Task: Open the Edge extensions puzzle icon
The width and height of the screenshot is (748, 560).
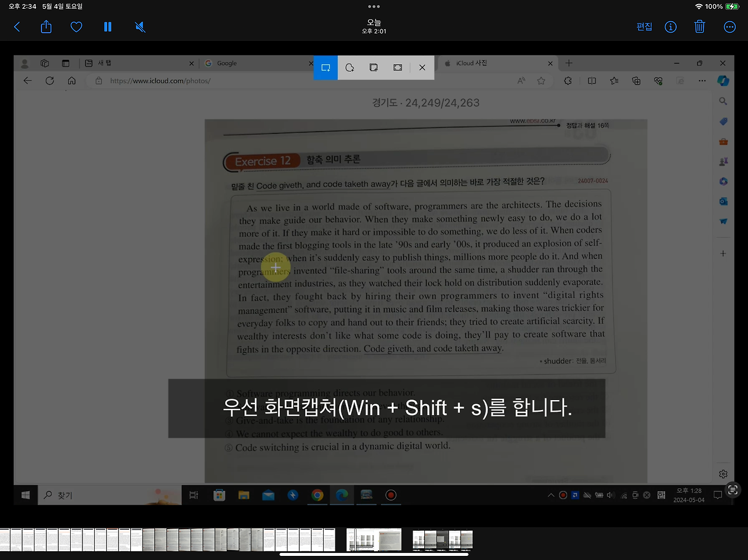Action: click(568, 81)
